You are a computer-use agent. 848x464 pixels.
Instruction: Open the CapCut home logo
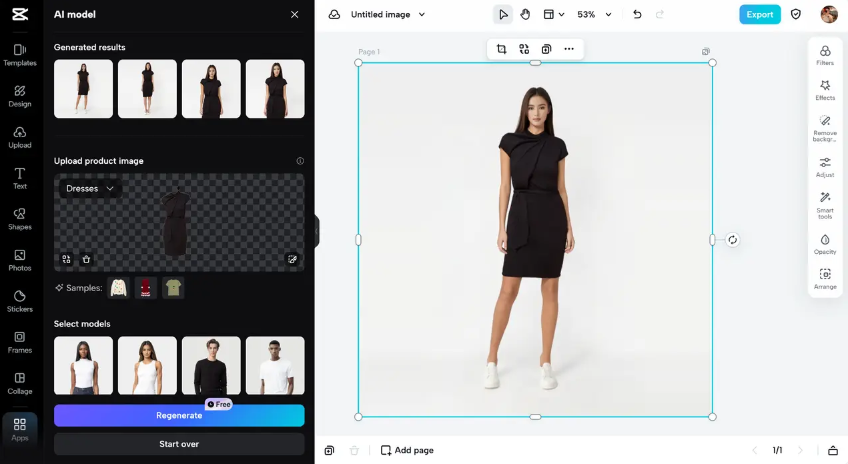[20, 14]
